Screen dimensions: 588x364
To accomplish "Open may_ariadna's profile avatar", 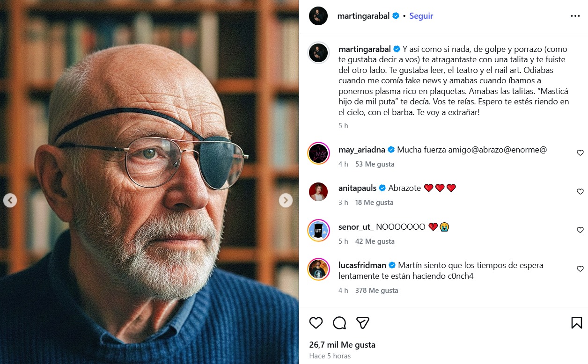I will (318, 153).
